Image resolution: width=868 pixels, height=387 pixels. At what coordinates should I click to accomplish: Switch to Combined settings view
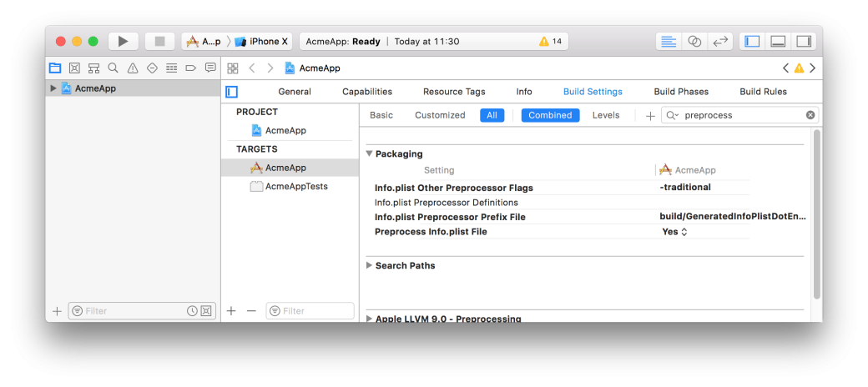click(550, 115)
